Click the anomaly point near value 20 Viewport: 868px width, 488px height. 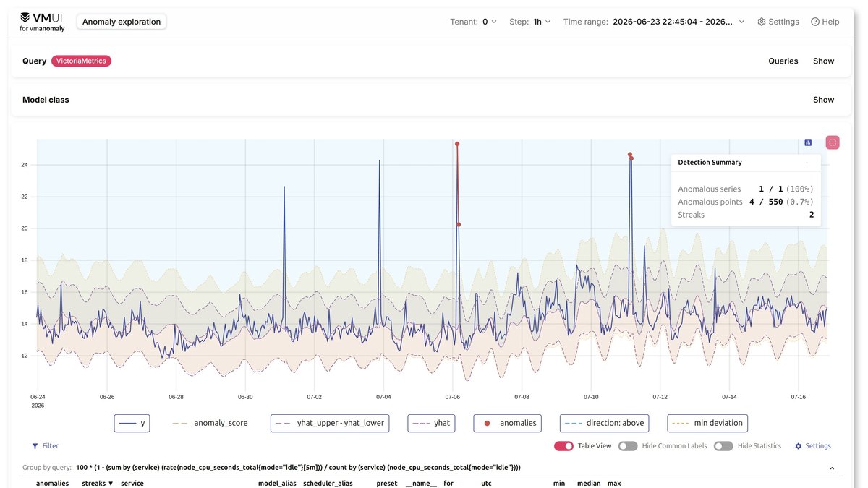point(459,224)
